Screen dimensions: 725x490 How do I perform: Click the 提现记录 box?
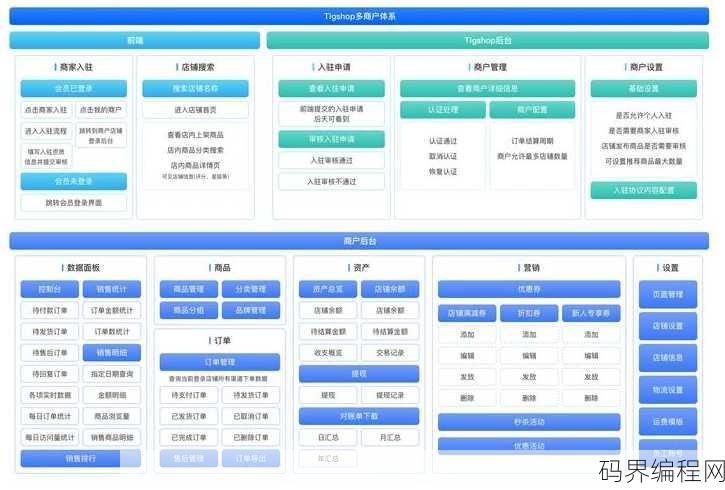[x=390, y=395]
